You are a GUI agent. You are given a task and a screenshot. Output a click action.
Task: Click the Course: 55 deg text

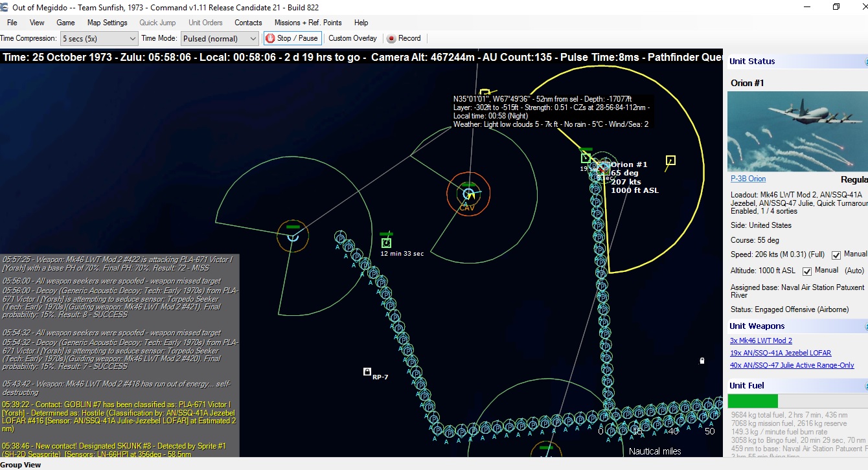(x=755, y=240)
